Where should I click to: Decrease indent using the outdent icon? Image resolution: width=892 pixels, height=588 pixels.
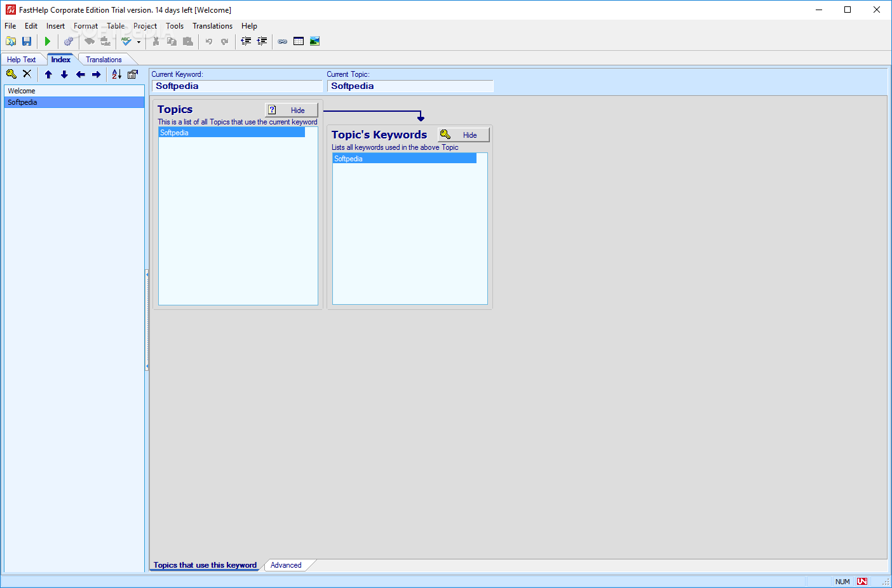click(x=246, y=41)
